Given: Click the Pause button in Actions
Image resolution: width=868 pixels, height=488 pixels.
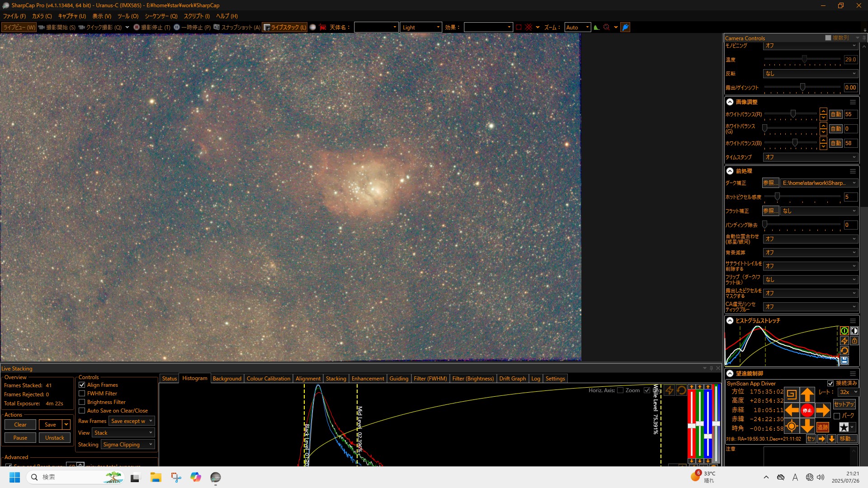Looking at the screenshot, I should [x=20, y=438].
